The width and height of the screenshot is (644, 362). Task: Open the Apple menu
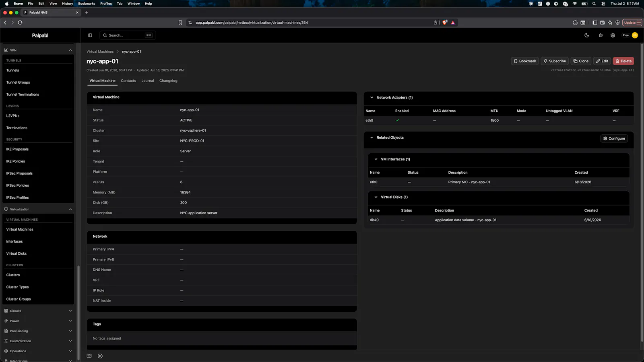click(7, 4)
